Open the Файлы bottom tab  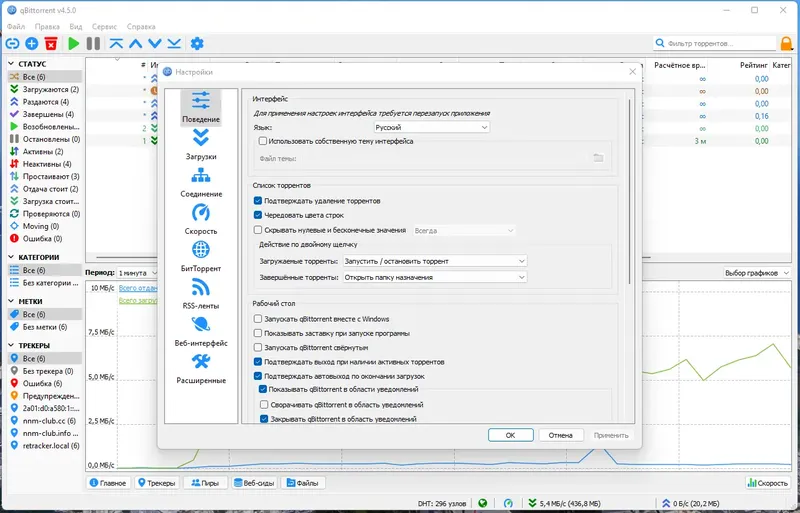coord(303,483)
